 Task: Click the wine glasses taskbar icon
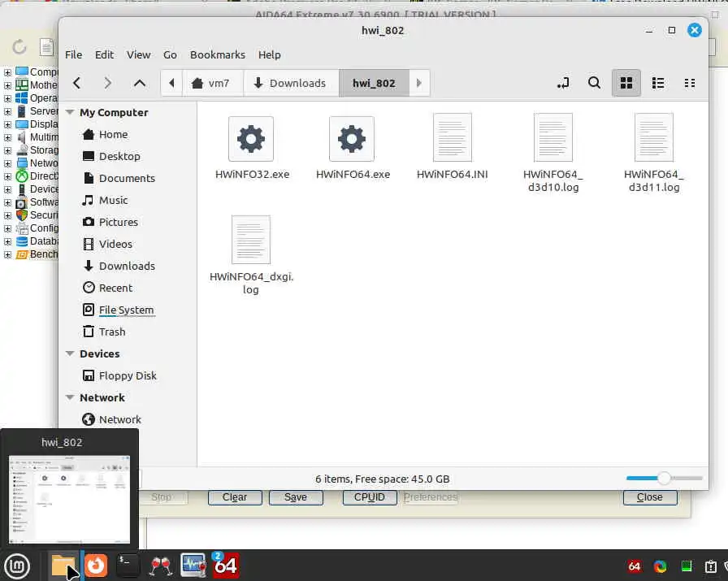point(161,566)
